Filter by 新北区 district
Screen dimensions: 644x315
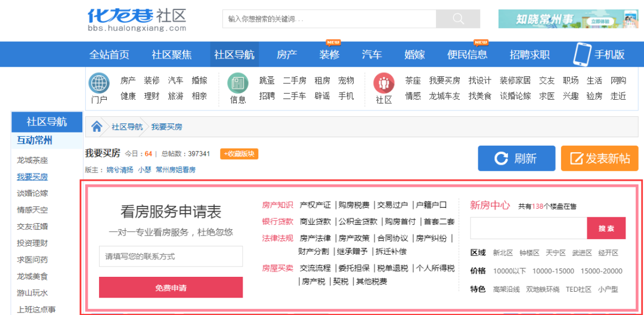click(x=503, y=252)
